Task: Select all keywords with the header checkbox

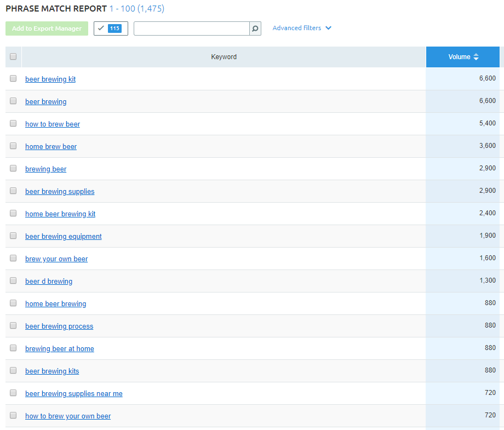Action: (x=13, y=56)
